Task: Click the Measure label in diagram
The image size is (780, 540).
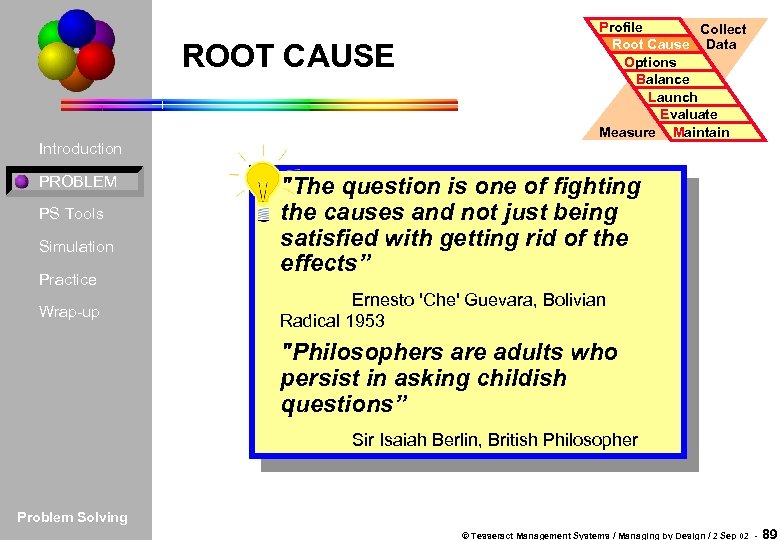Action: pos(627,132)
